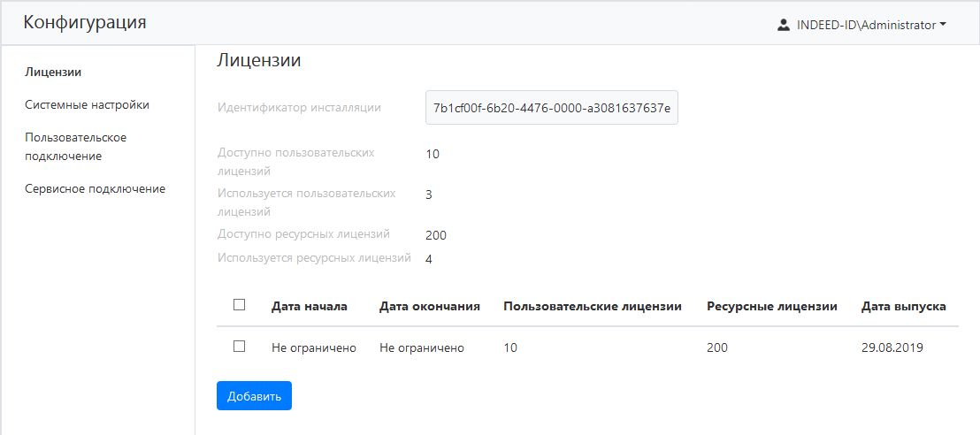Click Не ограничено under Дата начала
Image resolution: width=980 pixels, height=435 pixels.
pyautogui.click(x=313, y=347)
